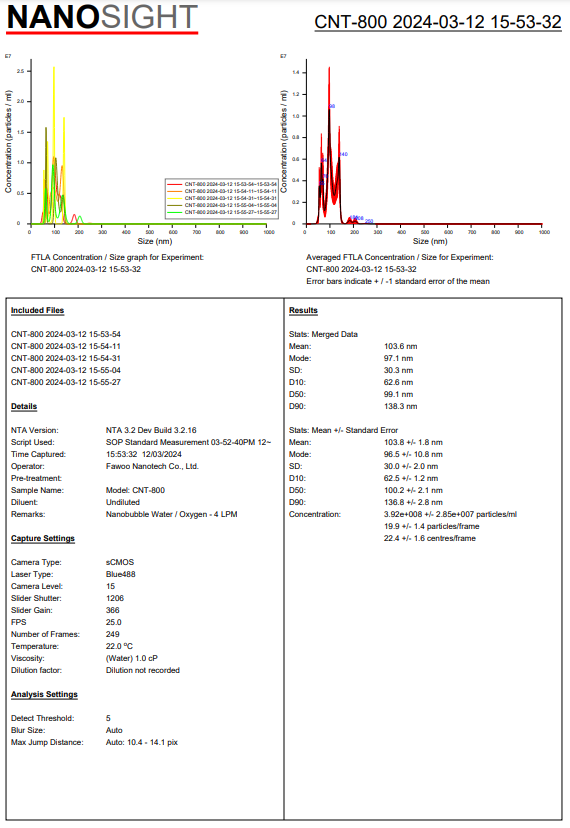This screenshot has height=828, width=570.
Task: Click the Capture Settings heading
Action: coord(43,539)
